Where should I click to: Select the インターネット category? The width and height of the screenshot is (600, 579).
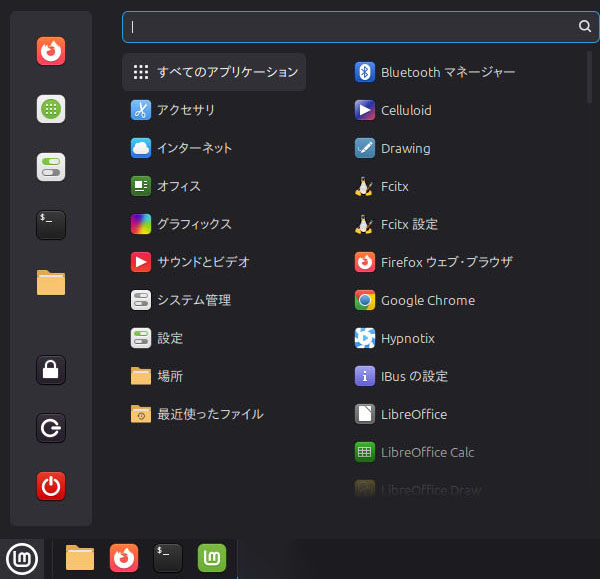point(194,148)
